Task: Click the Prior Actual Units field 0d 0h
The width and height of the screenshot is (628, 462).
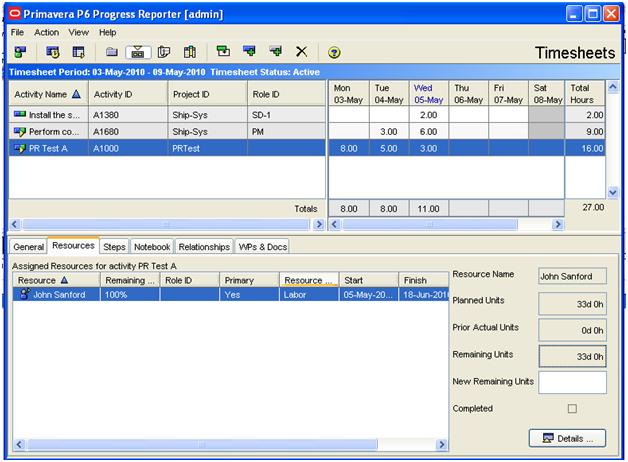Action: pyautogui.click(x=572, y=330)
